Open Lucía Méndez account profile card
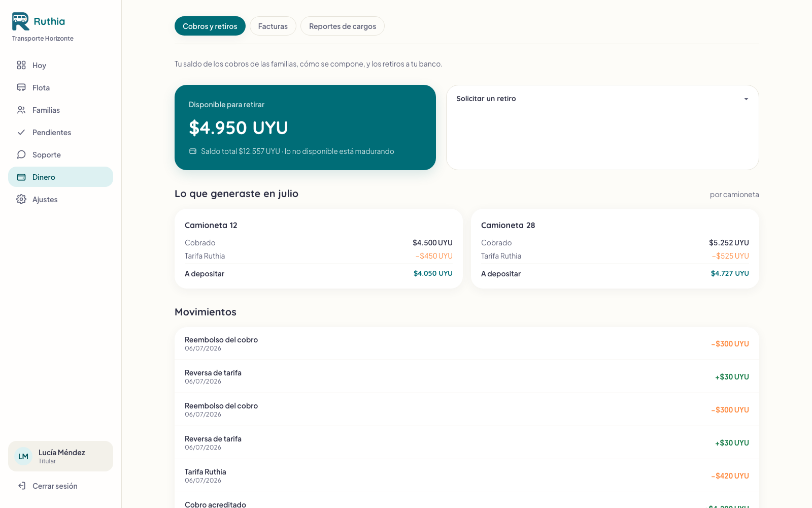The image size is (812, 508). click(x=60, y=456)
